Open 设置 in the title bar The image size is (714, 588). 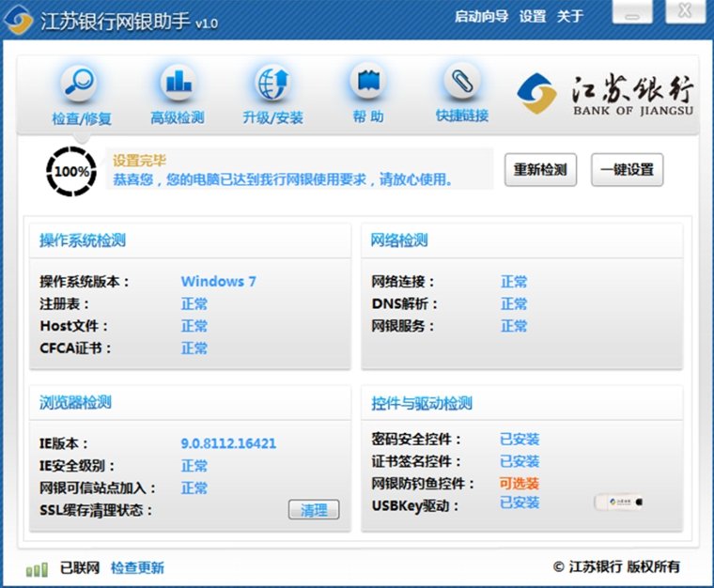[x=533, y=16]
